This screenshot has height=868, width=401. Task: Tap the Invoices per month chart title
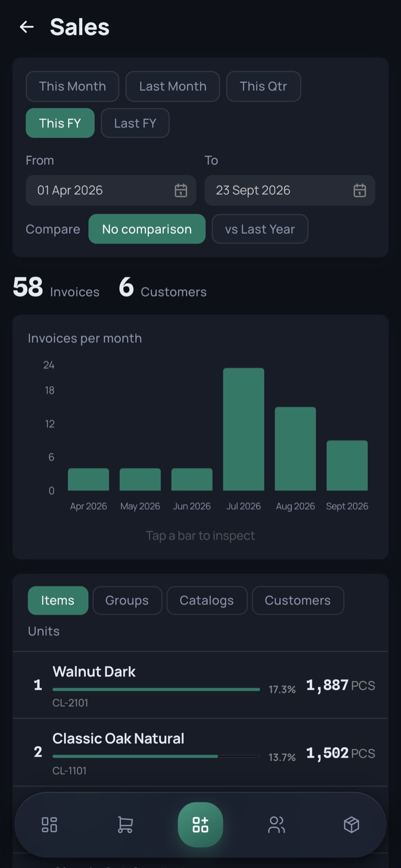point(85,338)
